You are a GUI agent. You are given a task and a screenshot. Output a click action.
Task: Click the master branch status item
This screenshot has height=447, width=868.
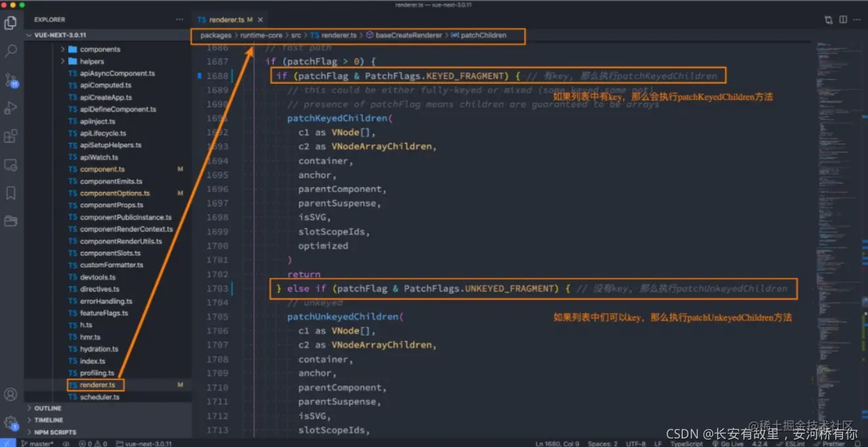click(38, 444)
